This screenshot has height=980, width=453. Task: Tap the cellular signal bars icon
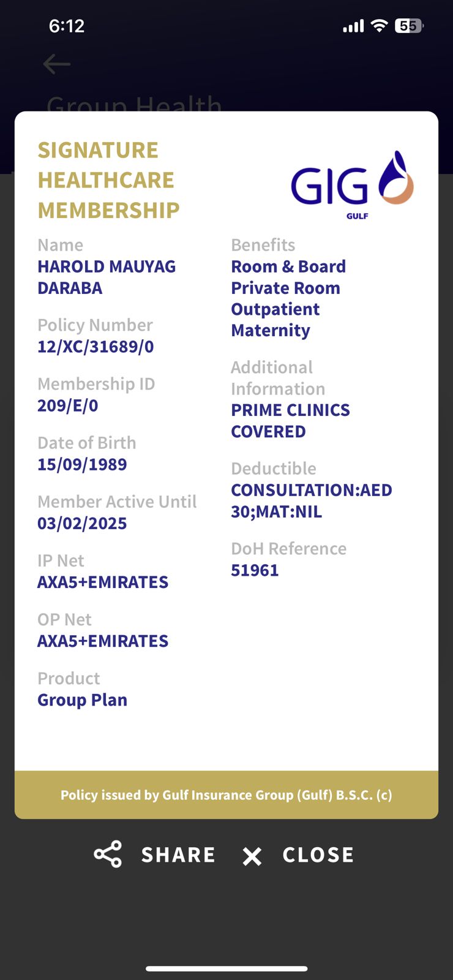point(353,26)
